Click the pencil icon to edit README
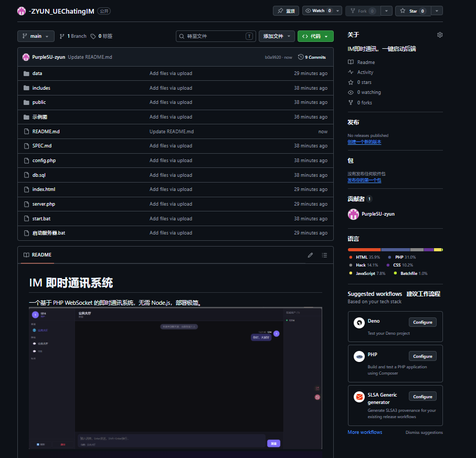Image resolution: width=476 pixels, height=458 pixels. pyautogui.click(x=310, y=255)
